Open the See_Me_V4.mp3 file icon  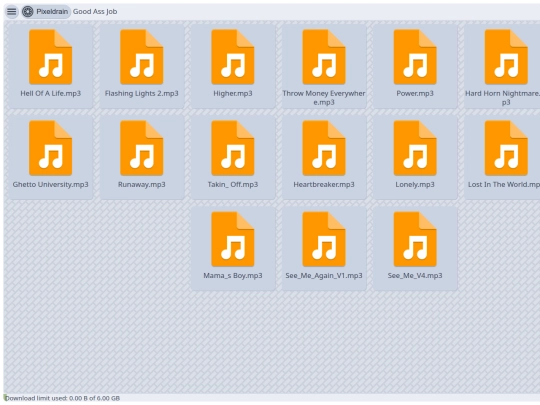click(x=415, y=239)
